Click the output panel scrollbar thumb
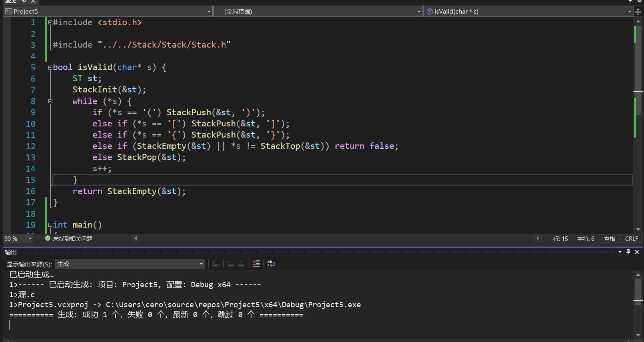The width and height of the screenshot is (644, 342). (x=638, y=292)
